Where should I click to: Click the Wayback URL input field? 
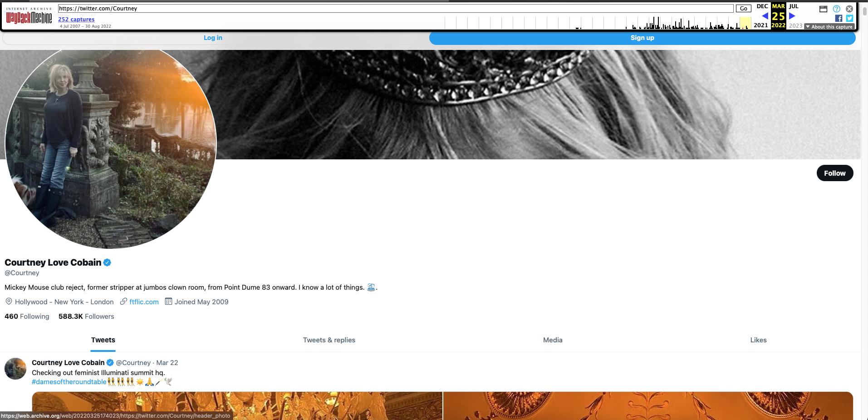[x=395, y=8]
